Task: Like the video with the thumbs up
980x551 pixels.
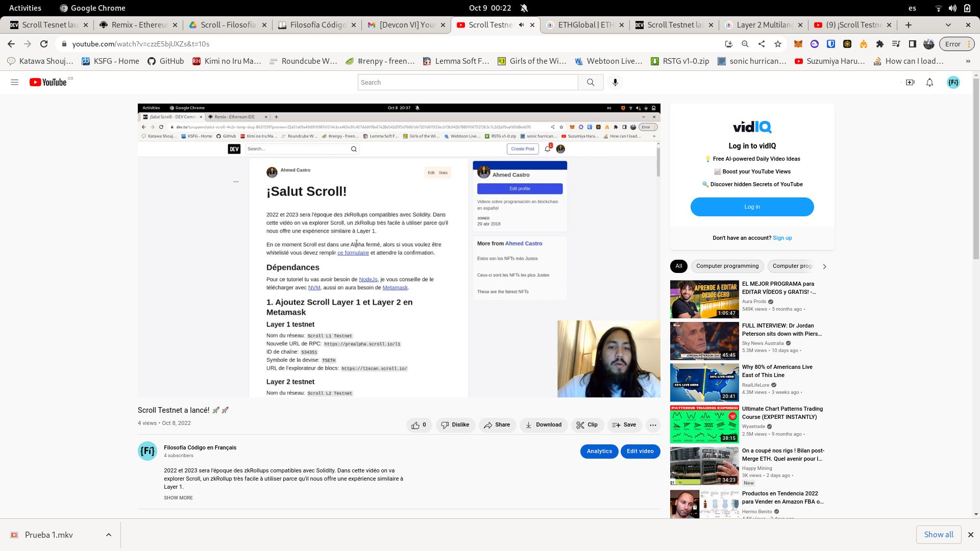Action: click(x=419, y=424)
